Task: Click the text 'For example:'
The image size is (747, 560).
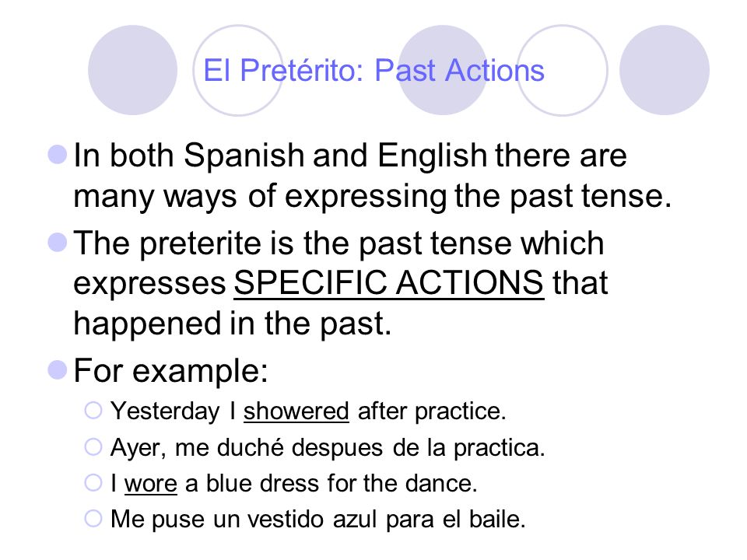Action: coord(171,370)
